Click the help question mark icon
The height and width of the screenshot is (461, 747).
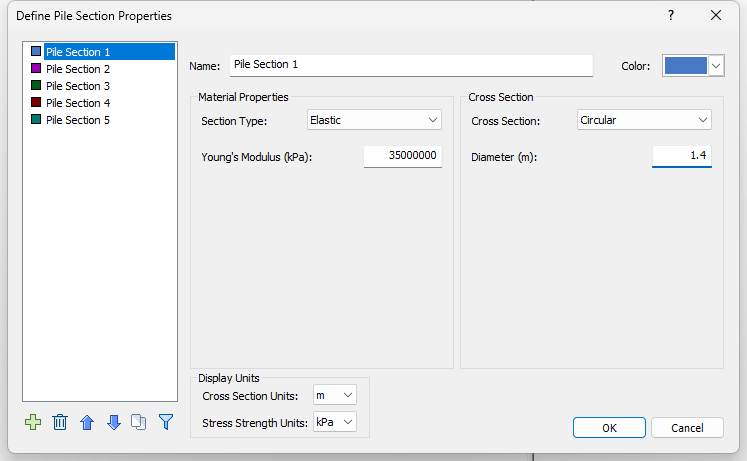tap(670, 15)
